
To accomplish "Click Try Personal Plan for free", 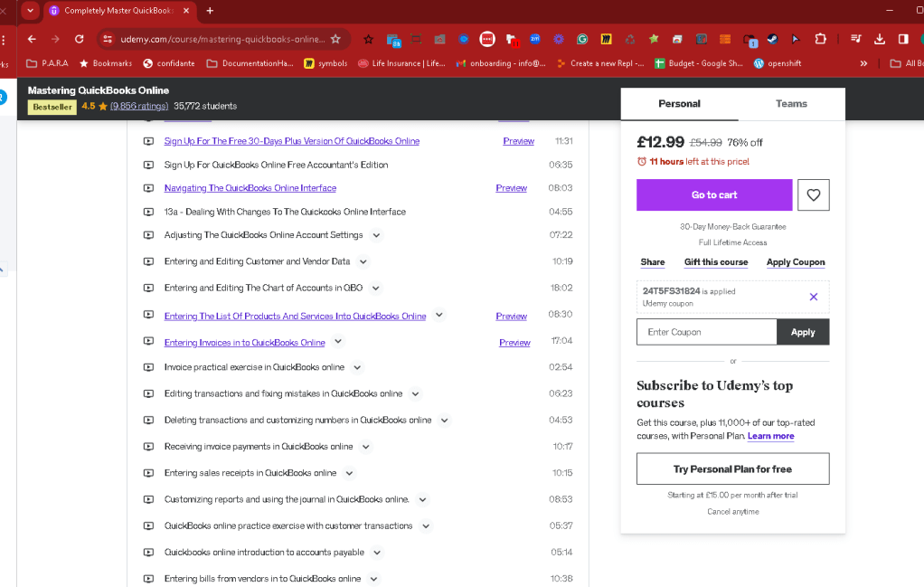I will tap(732, 469).
